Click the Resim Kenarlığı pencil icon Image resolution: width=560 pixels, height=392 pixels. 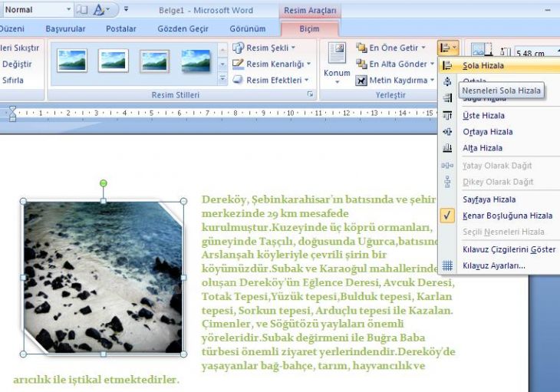239,64
